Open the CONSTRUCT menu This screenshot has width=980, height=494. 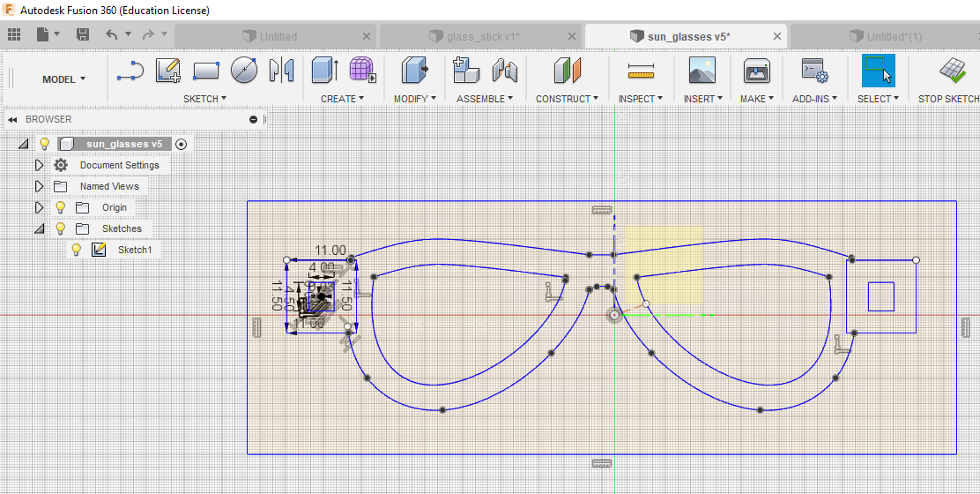coord(567,99)
